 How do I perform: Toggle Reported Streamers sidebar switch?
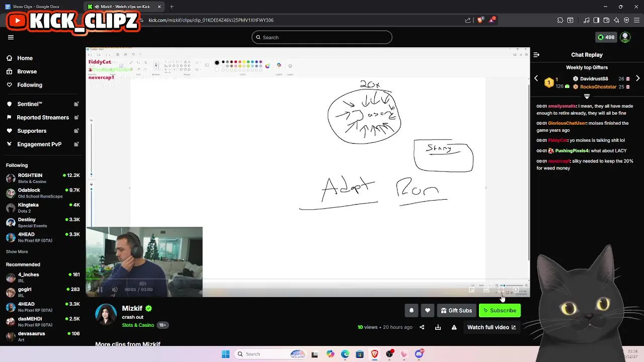(76, 117)
